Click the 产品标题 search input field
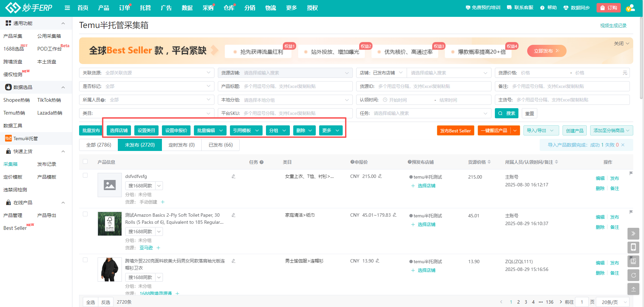The width and height of the screenshot is (644, 307). 296,86
